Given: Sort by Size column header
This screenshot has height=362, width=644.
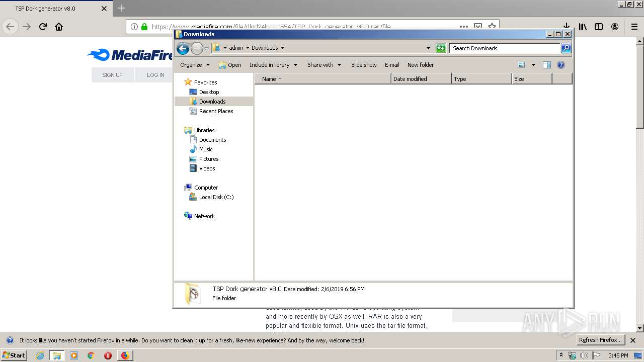Looking at the screenshot, I should click(x=532, y=79).
